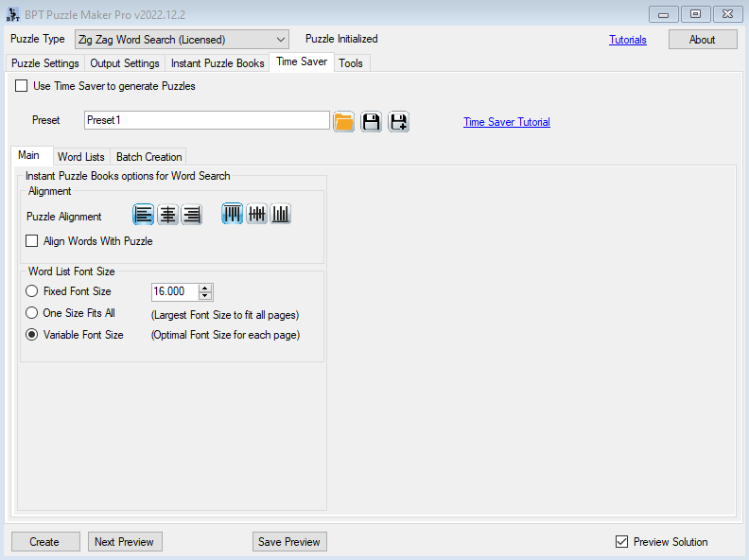This screenshot has height=560, width=749.
Task: Set puzzle vertical alignment to middle
Action: (x=256, y=215)
